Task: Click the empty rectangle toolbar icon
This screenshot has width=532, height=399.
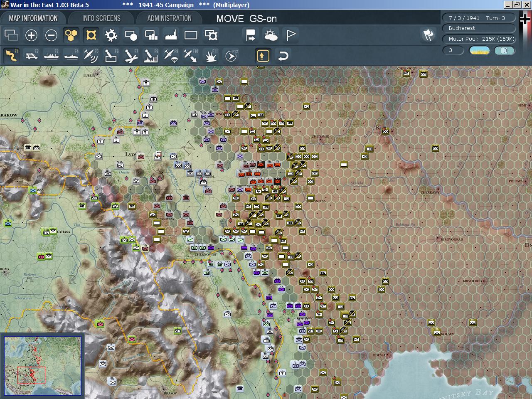Action: [x=191, y=35]
